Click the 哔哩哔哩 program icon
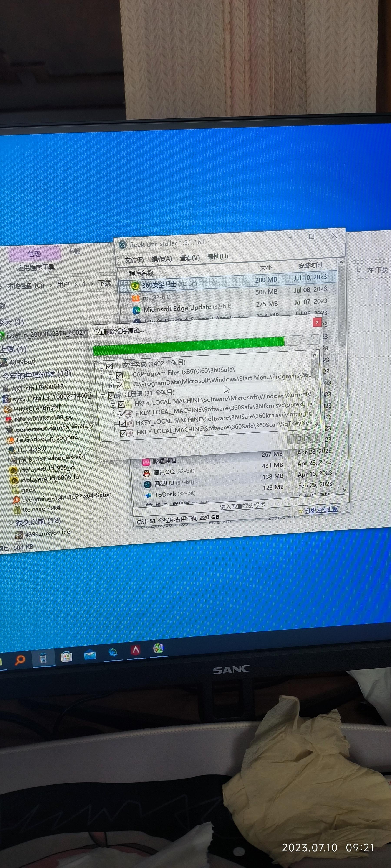 (x=146, y=462)
